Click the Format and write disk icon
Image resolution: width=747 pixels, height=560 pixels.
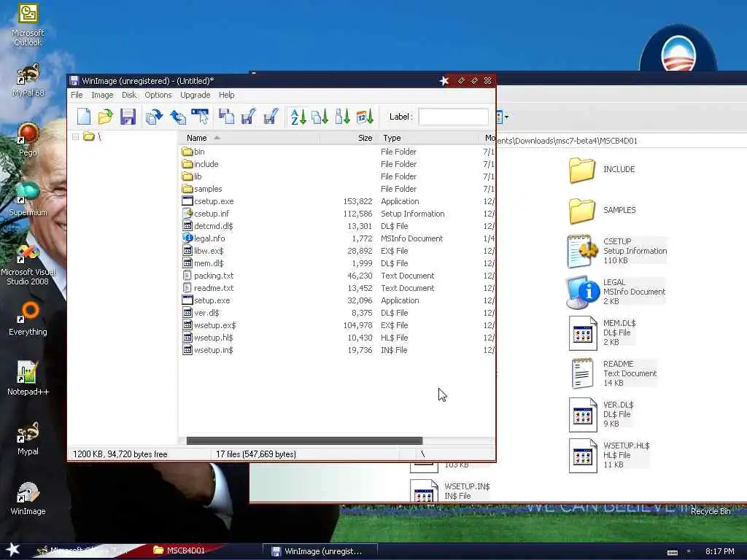point(271,117)
